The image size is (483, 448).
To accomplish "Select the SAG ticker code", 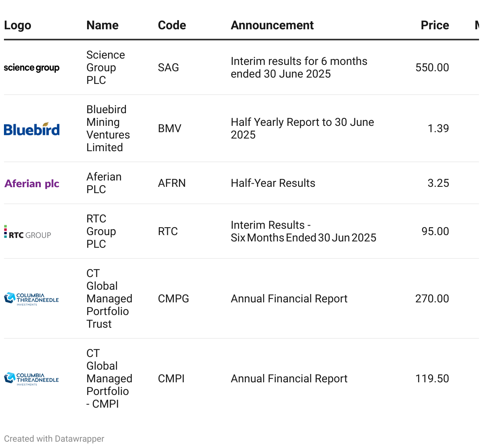I will click(168, 68).
